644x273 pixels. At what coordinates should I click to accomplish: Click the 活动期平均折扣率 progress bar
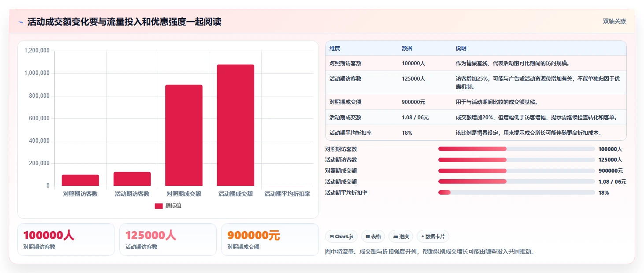[517, 192]
